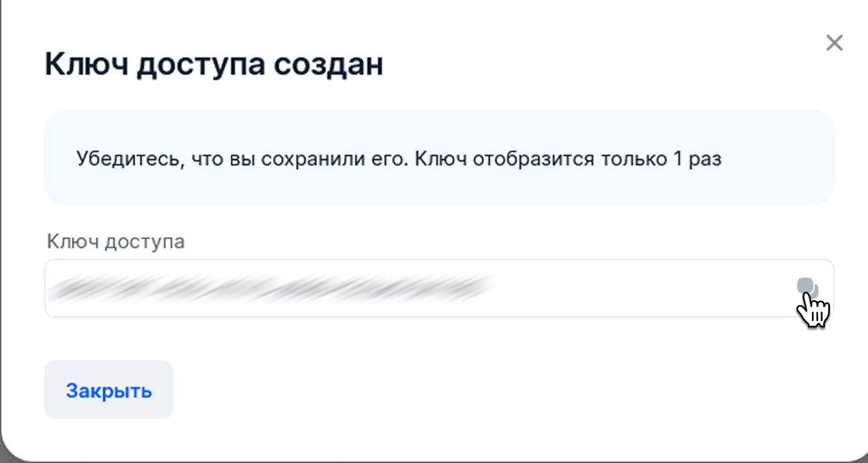Copy the access key to clipboard
The image size is (868, 463).
click(807, 288)
